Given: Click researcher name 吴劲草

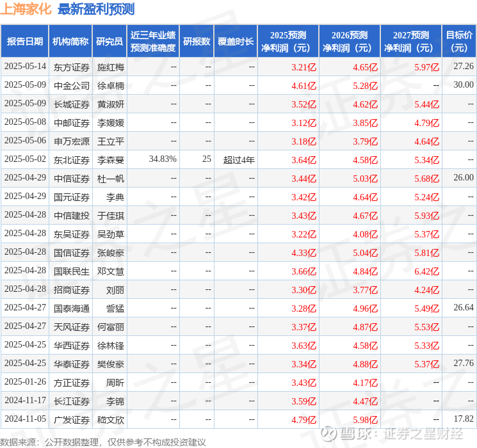Looking at the screenshot, I should point(110,234).
